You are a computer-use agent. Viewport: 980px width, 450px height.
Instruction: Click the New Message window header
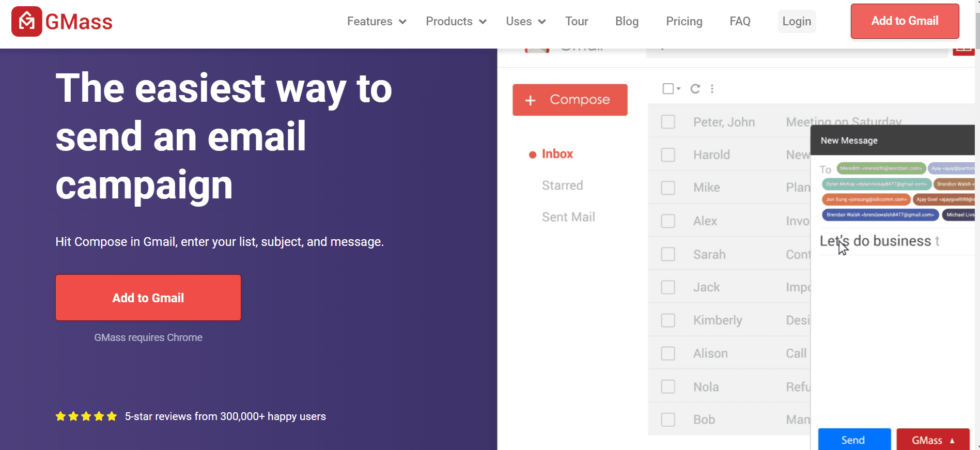892,140
